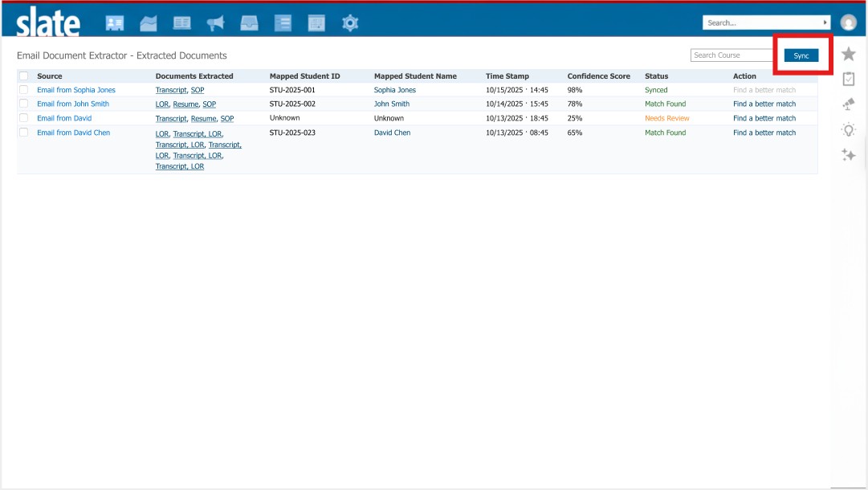The image size is (868, 490).
Task: Open the Calendar icon in the top bar
Action: (x=316, y=22)
